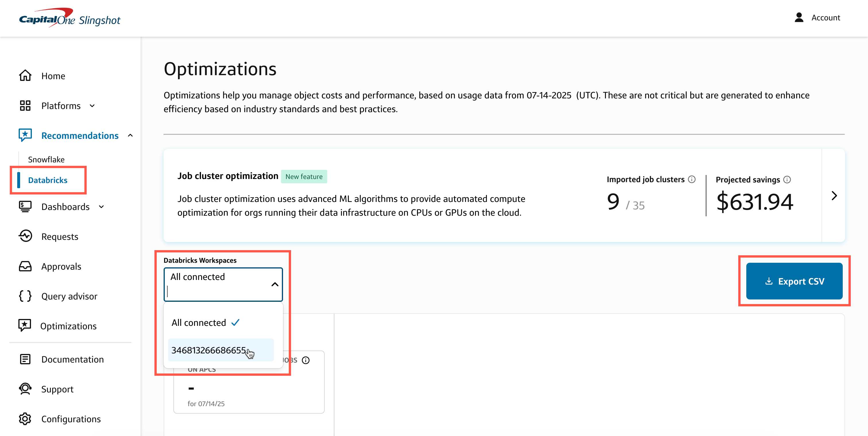Click the Dashboards sidebar label
The width and height of the screenshot is (868, 436).
click(65, 207)
